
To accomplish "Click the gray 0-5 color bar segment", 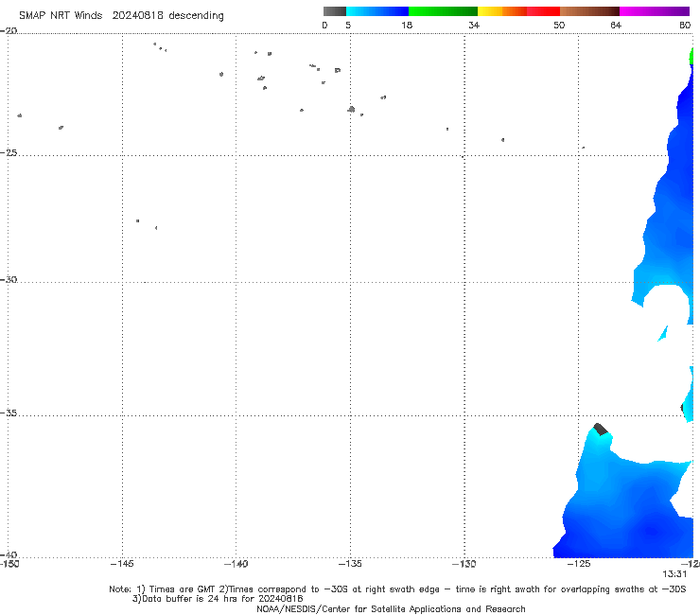I will tap(334, 11).
